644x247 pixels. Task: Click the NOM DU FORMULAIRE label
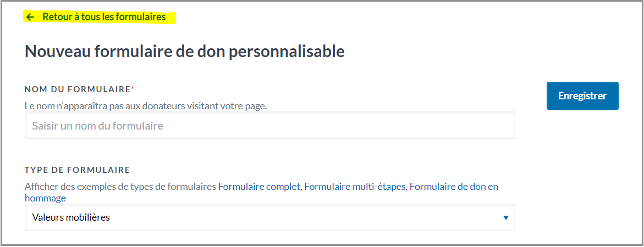click(78, 89)
